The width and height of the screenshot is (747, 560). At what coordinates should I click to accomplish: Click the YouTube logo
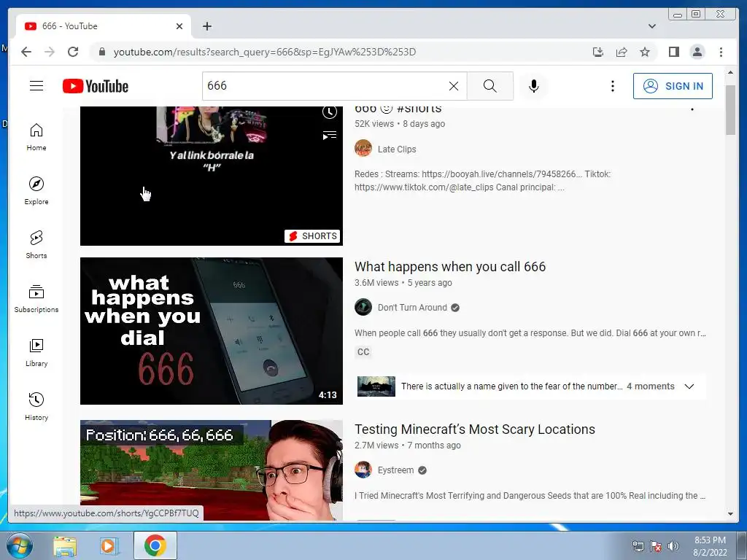[96, 86]
